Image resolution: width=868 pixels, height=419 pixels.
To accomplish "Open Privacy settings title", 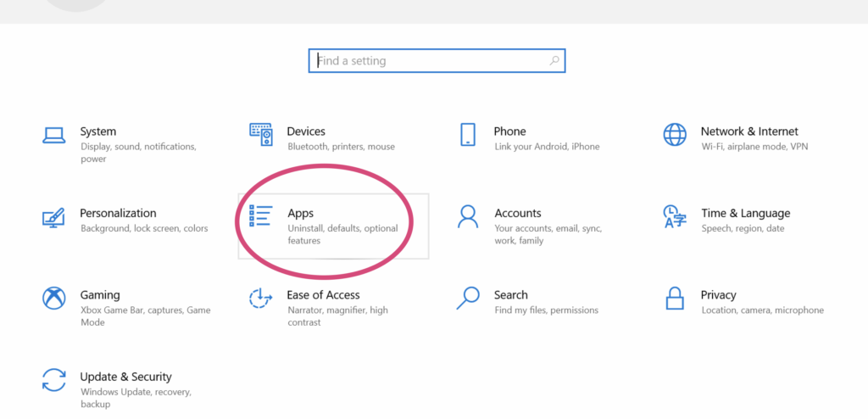I will click(x=719, y=295).
